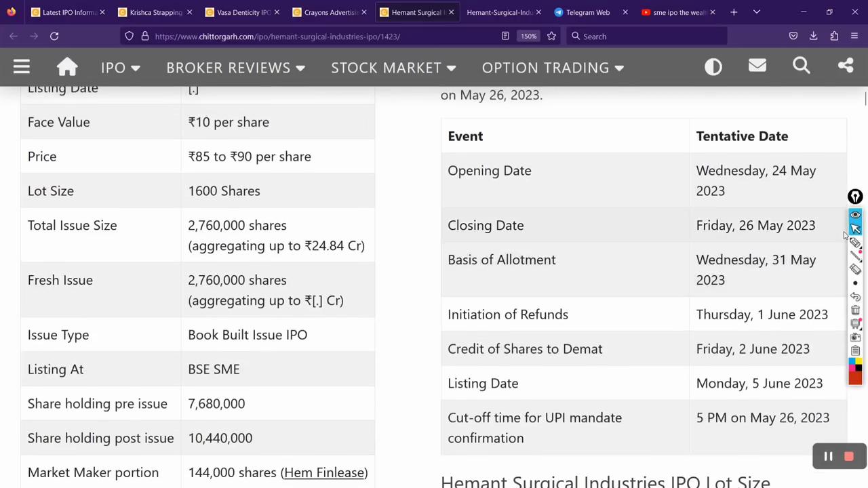This screenshot has width=868, height=488.
Task: Click the padlock site info icon
Action: coord(144,36)
